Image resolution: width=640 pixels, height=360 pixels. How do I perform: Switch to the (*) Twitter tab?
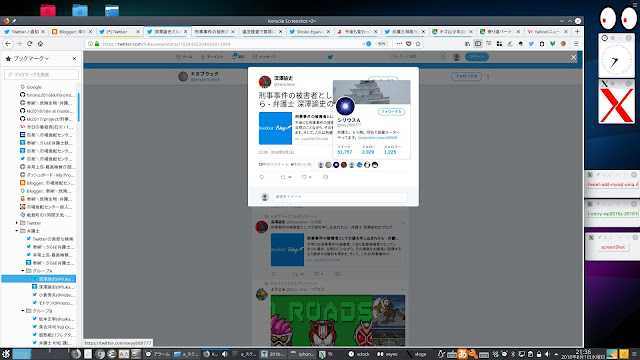[120, 31]
